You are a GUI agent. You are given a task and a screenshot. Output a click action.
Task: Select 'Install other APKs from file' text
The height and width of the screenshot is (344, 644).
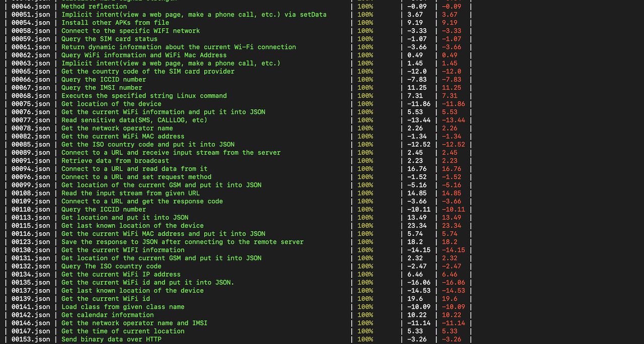(115, 23)
